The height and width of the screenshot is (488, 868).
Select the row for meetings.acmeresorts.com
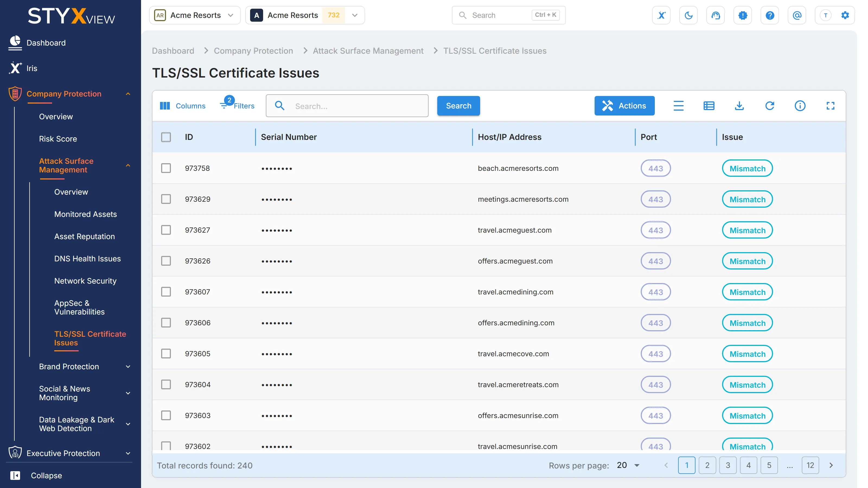click(x=166, y=199)
